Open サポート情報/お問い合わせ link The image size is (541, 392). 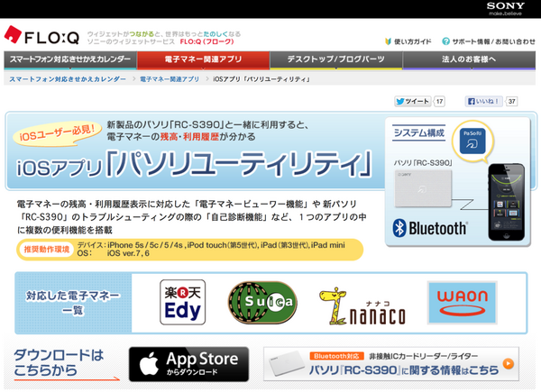point(493,41)
